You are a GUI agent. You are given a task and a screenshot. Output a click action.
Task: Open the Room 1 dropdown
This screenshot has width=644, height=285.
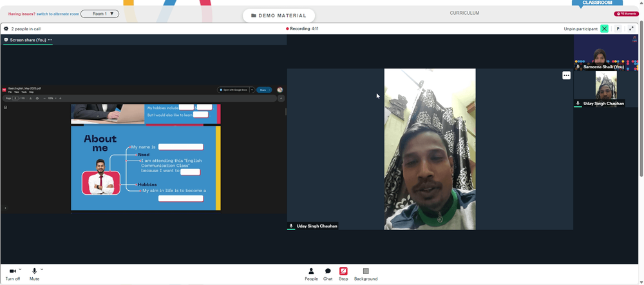pyautogui.click(x=100, y=14)
